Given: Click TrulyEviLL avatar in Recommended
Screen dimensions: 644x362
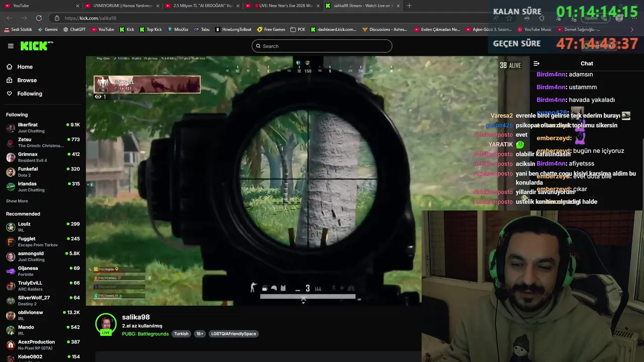Looking at the screenshot, I should [x=11, y=286].
